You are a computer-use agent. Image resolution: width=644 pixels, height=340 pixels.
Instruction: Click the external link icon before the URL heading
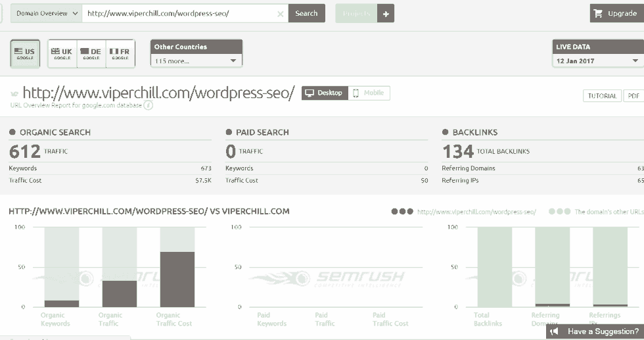point(14,94)
